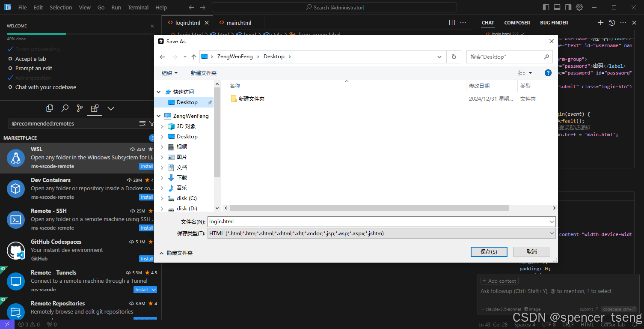The width and height of the screenshot is (644, 329).
Task: Collapse folders with 隐藏文件夹 toggle
Action: [176, 253]
